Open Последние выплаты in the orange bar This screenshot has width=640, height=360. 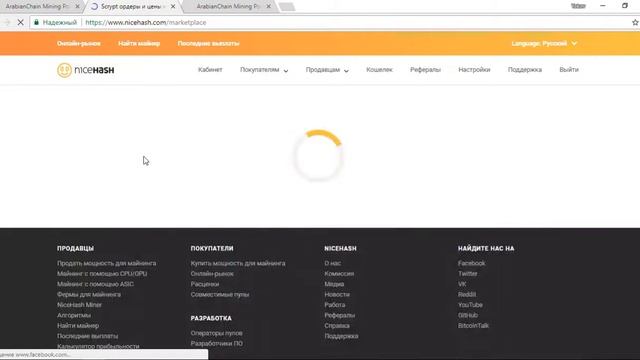coord(208,43)
